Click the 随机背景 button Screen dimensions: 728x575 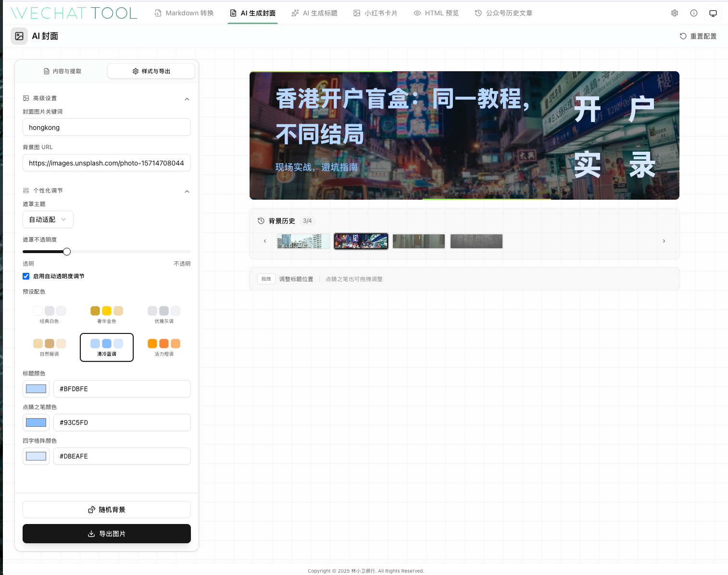107,510
